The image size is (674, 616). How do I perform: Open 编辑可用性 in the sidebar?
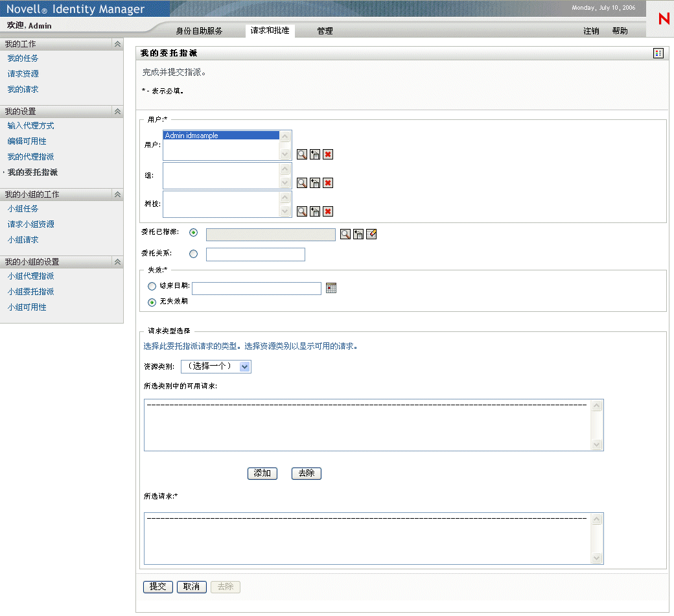(27, 141)
